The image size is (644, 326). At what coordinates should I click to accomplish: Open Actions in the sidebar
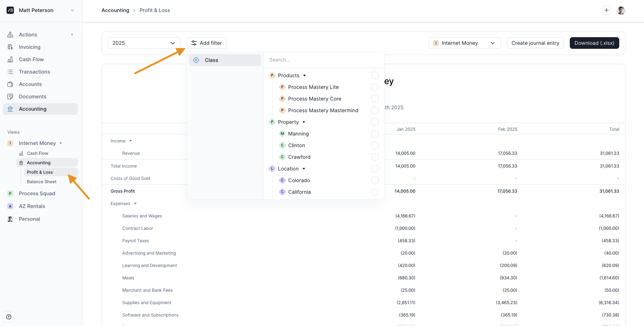pyautogui.click(x=28, y=35)
